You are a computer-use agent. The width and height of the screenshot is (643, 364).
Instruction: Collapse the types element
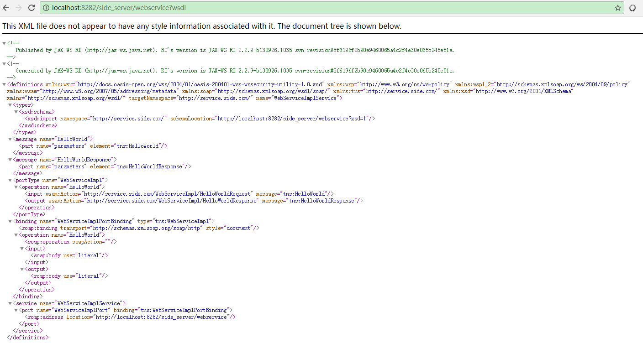(x=10, y=105)
